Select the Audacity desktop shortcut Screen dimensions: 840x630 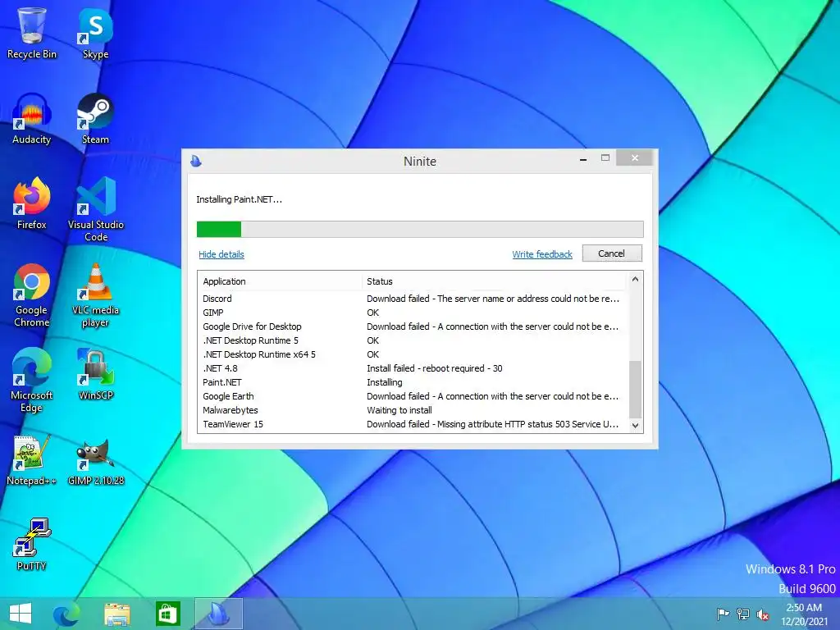coord(32,118)
